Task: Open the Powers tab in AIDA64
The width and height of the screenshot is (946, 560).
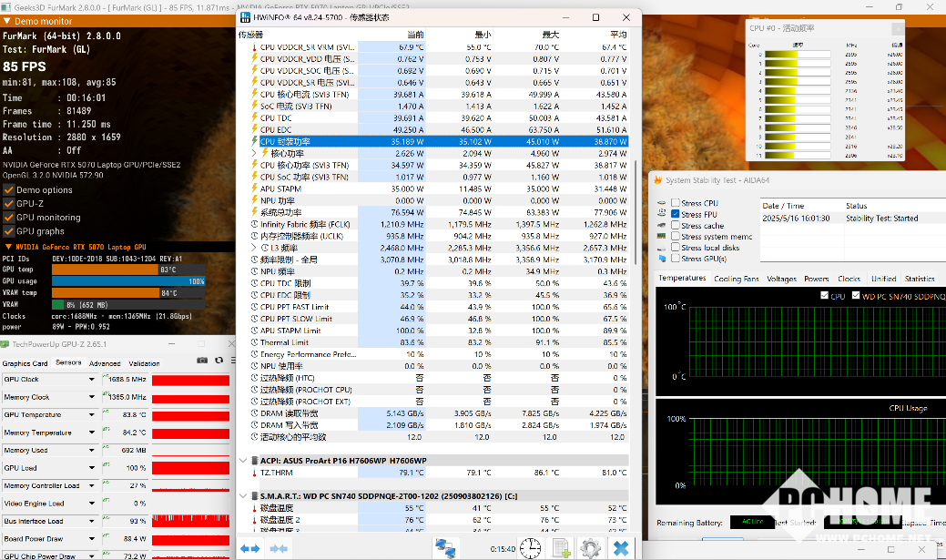Action: click(x=817, y=279)
